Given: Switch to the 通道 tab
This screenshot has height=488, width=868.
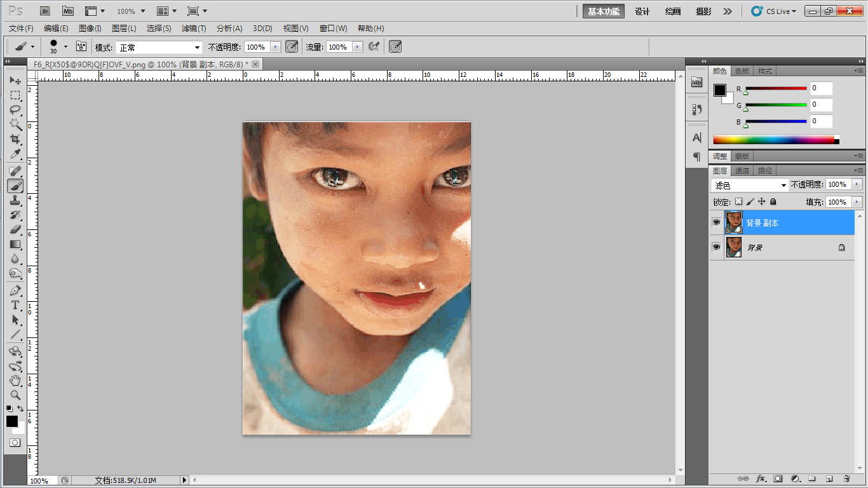Looking at the screenshot, I should (742, 171).
